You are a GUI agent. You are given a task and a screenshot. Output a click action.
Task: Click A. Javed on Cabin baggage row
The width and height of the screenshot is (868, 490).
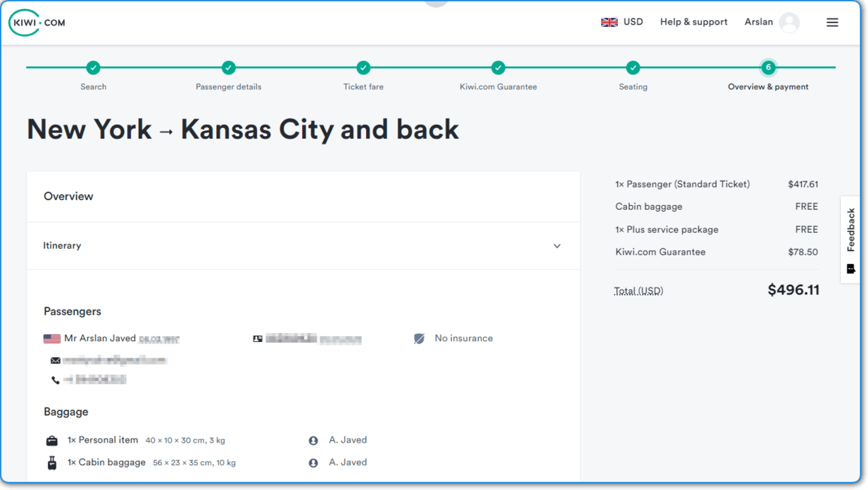pos(348,462)
